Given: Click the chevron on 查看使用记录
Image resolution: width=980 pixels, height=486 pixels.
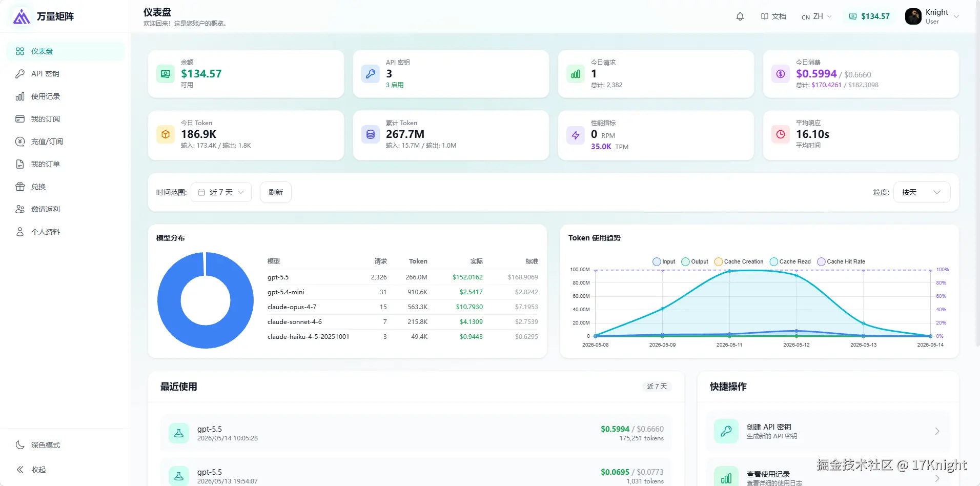Looking at the screenshot, I should pos(937,478).
